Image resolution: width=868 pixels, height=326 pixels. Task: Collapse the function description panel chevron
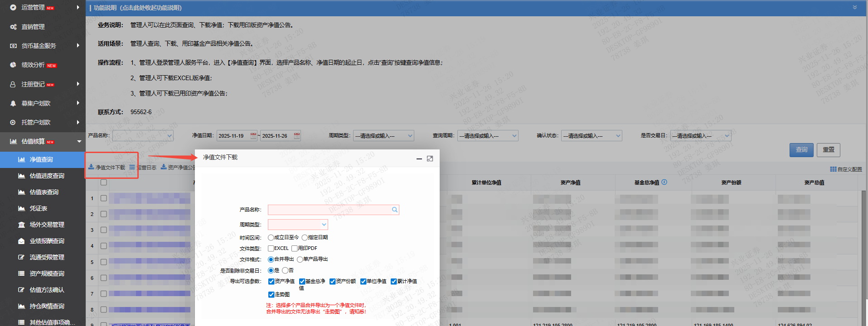[x=855, y=7]
